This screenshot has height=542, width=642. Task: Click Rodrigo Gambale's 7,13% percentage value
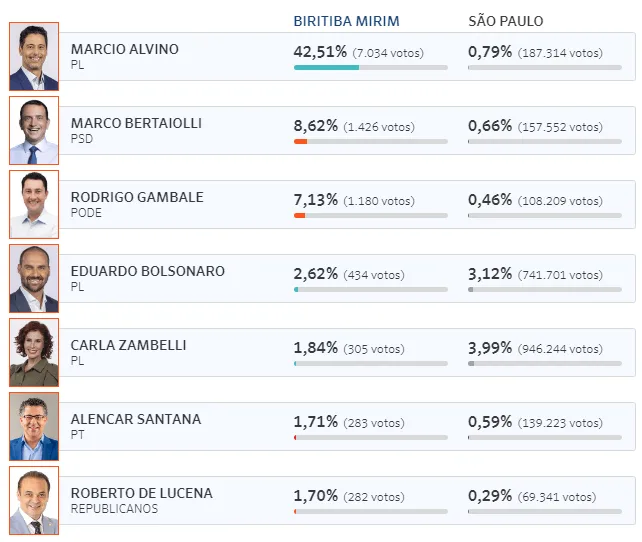point(315,200)
